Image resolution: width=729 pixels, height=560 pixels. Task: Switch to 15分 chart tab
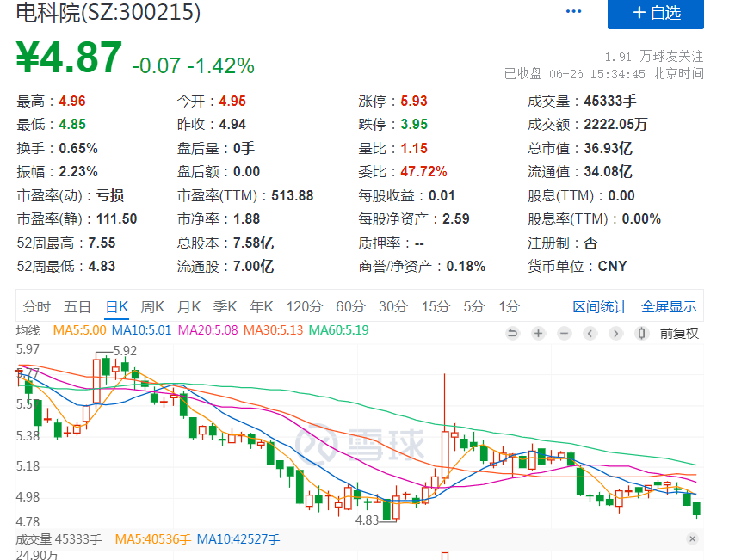click(x=436, y=307)
